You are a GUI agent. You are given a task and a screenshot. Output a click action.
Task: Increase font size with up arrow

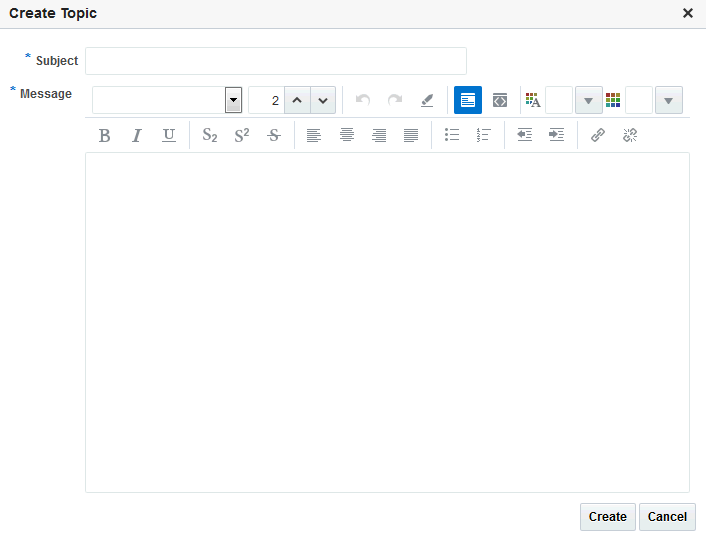(x=297, y=100)
